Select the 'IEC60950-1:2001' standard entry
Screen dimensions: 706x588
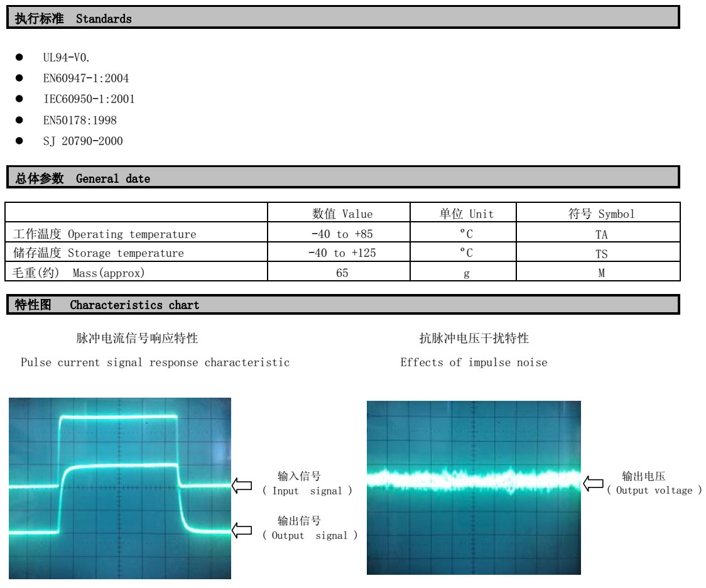(x=89, y=99)
